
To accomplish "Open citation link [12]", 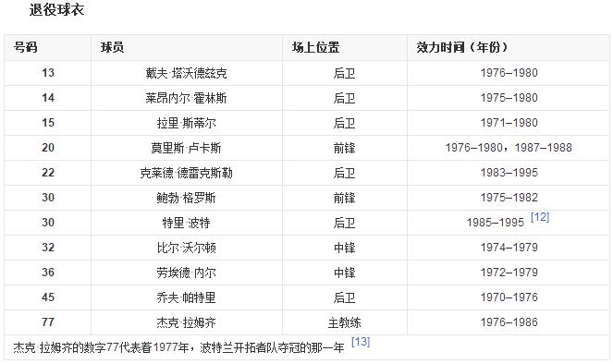I will [x=540, y=217].
